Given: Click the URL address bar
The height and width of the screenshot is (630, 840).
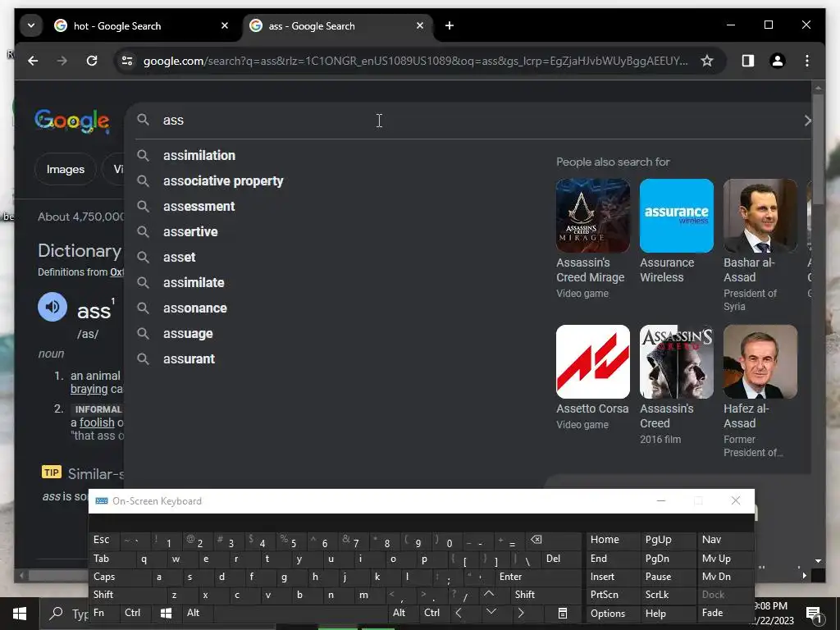Looking at the screenshot, I should (x=415, y=61).
